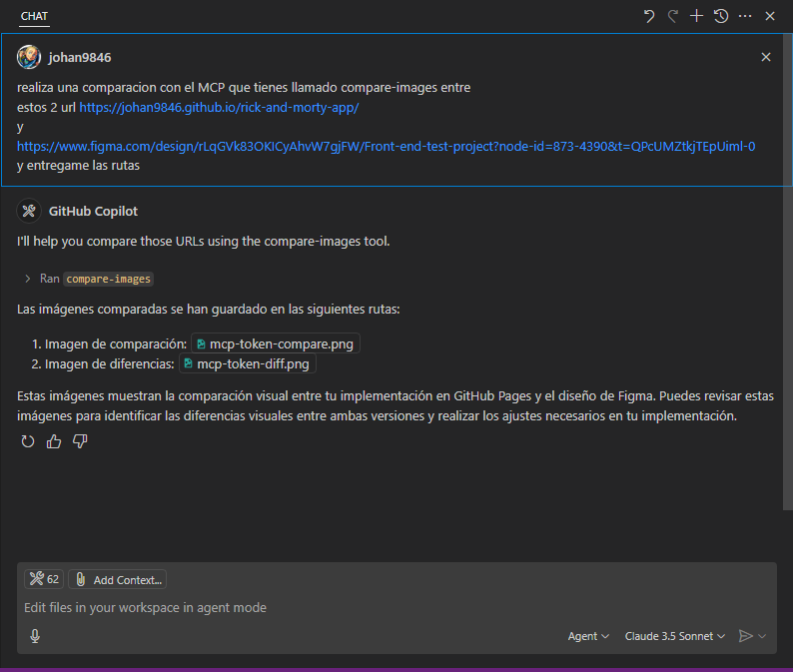Viewport: 793px width, 672px height.
Task: Open the tools selector showing 62
Action: coord(44,579)
